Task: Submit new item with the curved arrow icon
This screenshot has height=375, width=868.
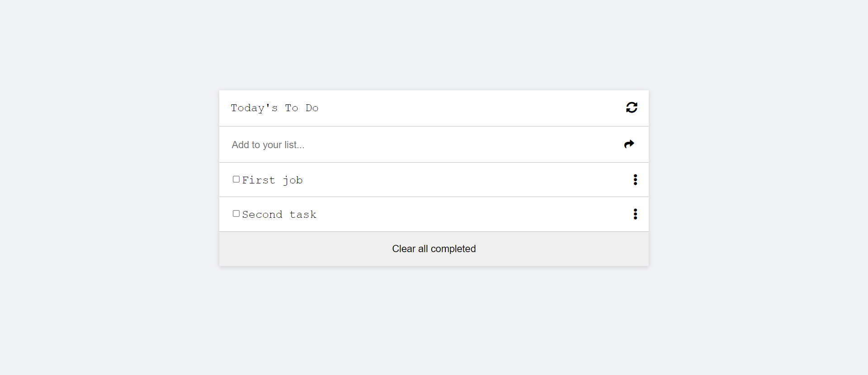Action: click(629, 144)
